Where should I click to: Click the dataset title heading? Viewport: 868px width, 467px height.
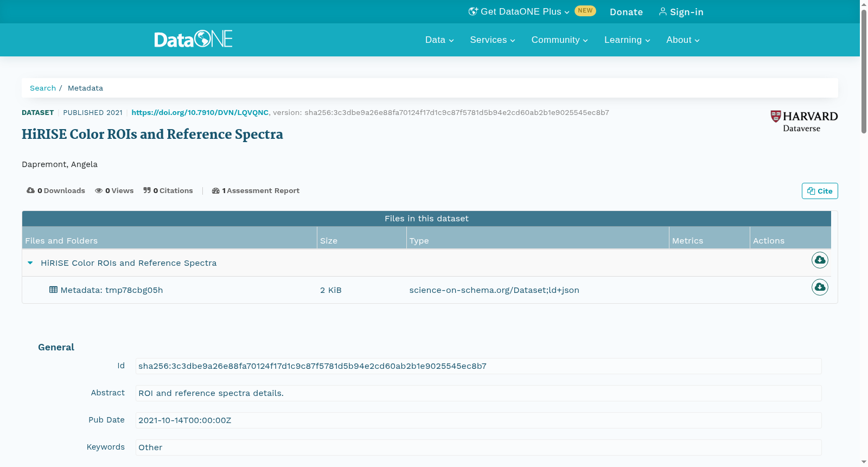click(152, 134)
